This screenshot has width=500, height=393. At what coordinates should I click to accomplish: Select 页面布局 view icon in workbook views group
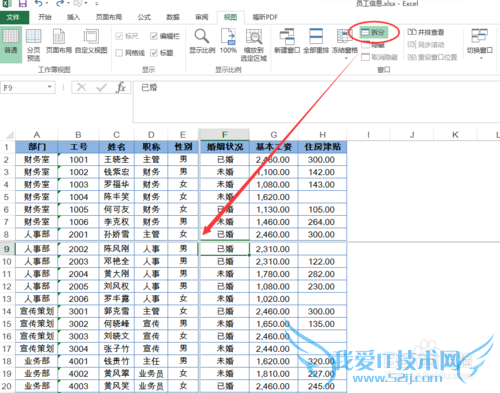coord(59,41)
